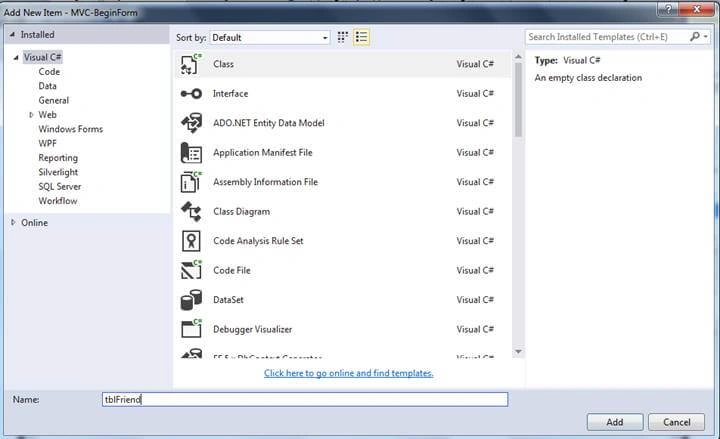This screenshot has height=439, width=720.
Task: Click the Code File template icon
Action: 191,270
